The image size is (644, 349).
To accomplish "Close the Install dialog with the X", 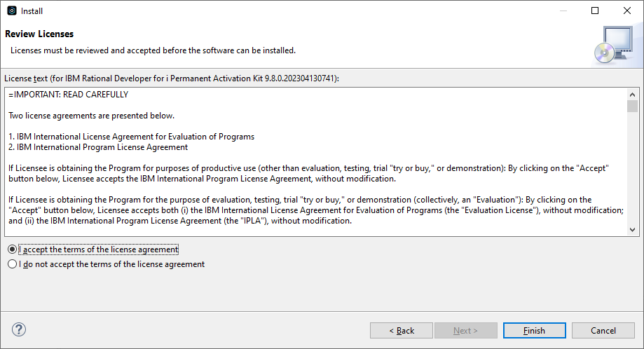I will click(626, 11).
